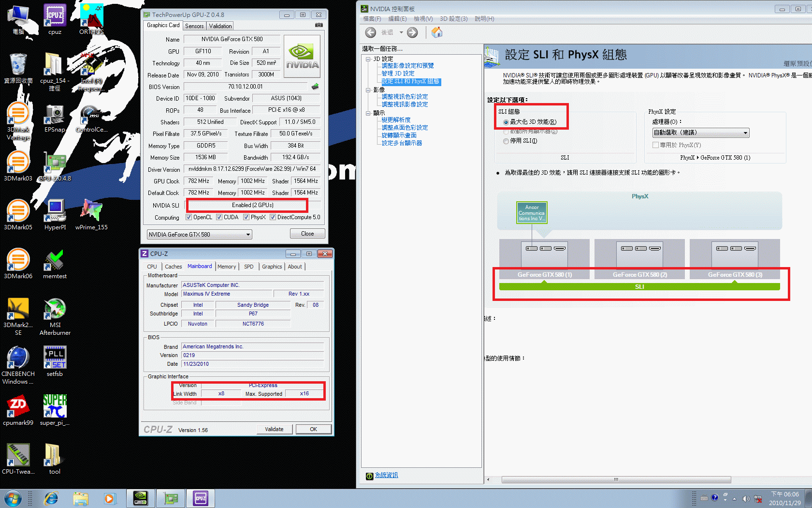The width and height of the screenshot is (812, 508).
Task: Launch the memtest desktop icon
Action: tap(55, 264)
